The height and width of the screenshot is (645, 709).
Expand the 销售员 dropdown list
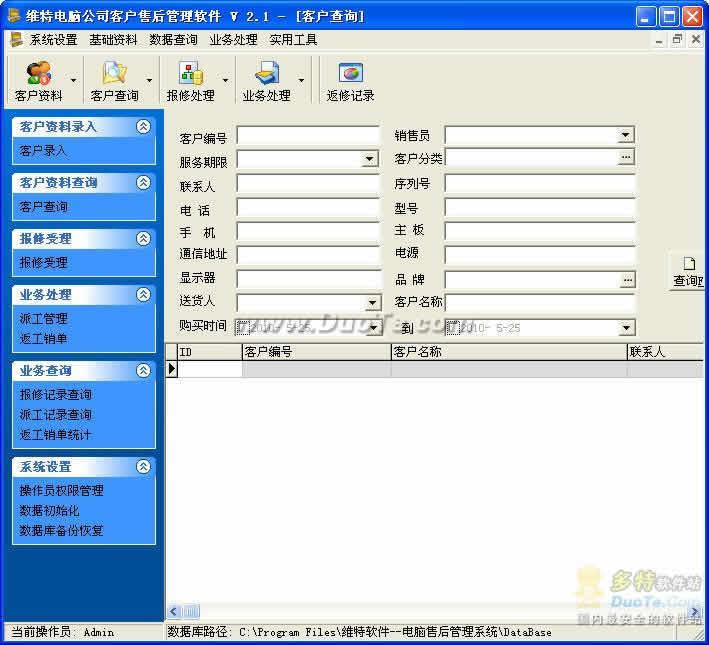625,136
